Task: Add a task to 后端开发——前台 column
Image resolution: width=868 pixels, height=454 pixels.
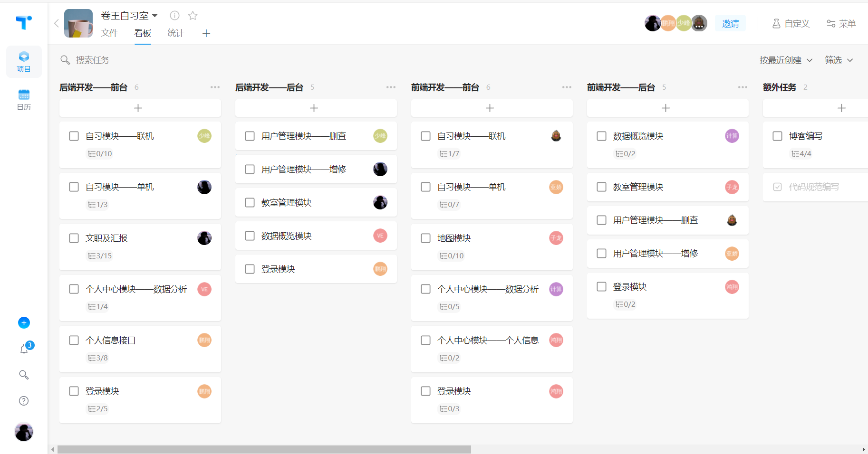Action: tap(140, 108)
